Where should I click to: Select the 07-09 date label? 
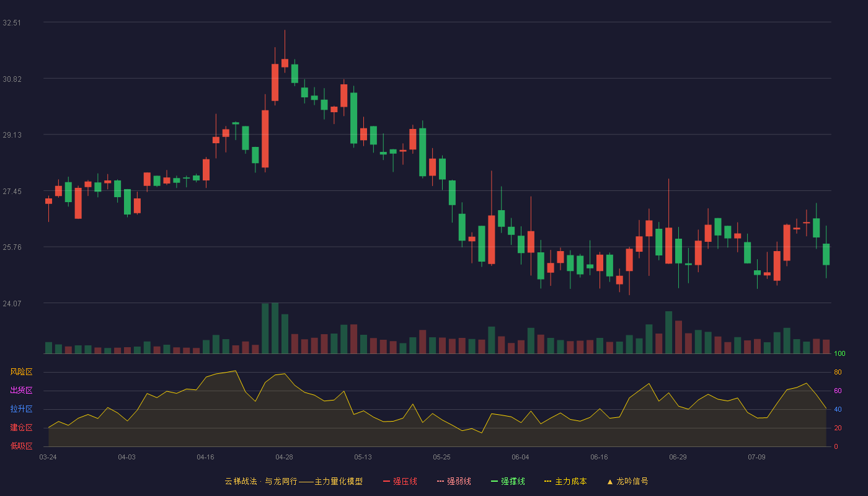(x=756, y=457)
